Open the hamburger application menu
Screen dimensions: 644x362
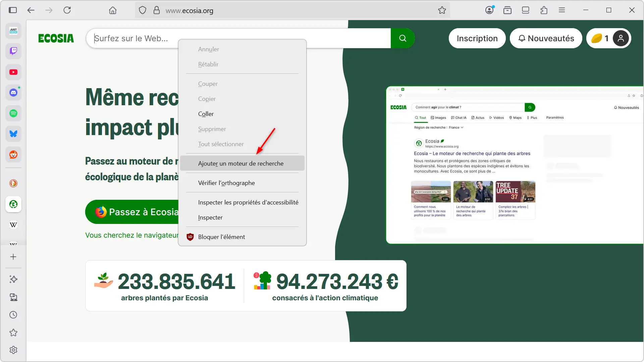pos(562,10)
